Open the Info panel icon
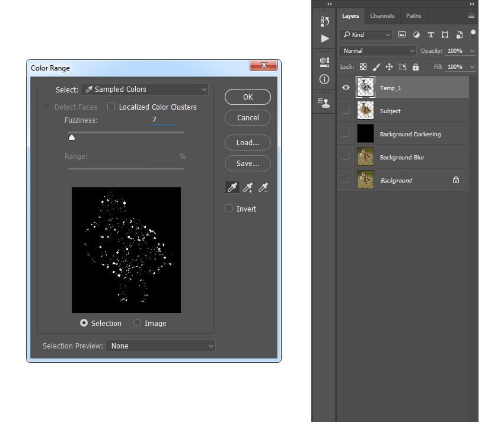504x422 pixels. tap(324, 79)
